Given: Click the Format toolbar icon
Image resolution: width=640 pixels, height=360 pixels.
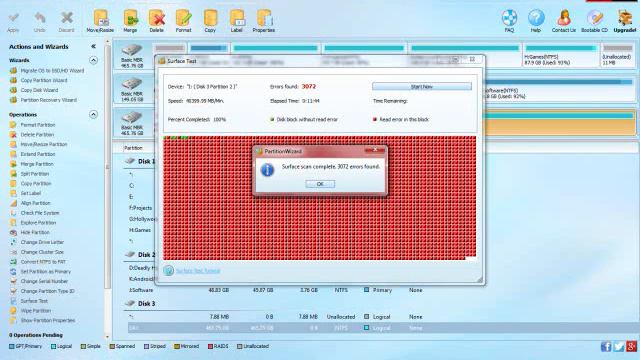Looking at the screenshot, I should pos(183,21).
